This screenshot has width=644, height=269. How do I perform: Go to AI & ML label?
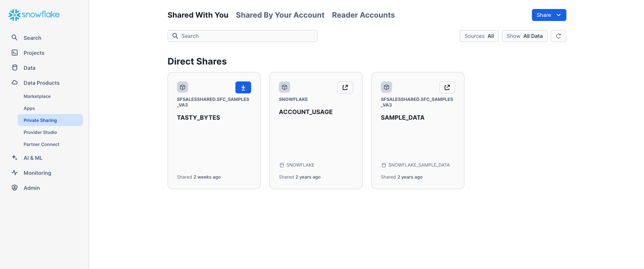[33, 158]
